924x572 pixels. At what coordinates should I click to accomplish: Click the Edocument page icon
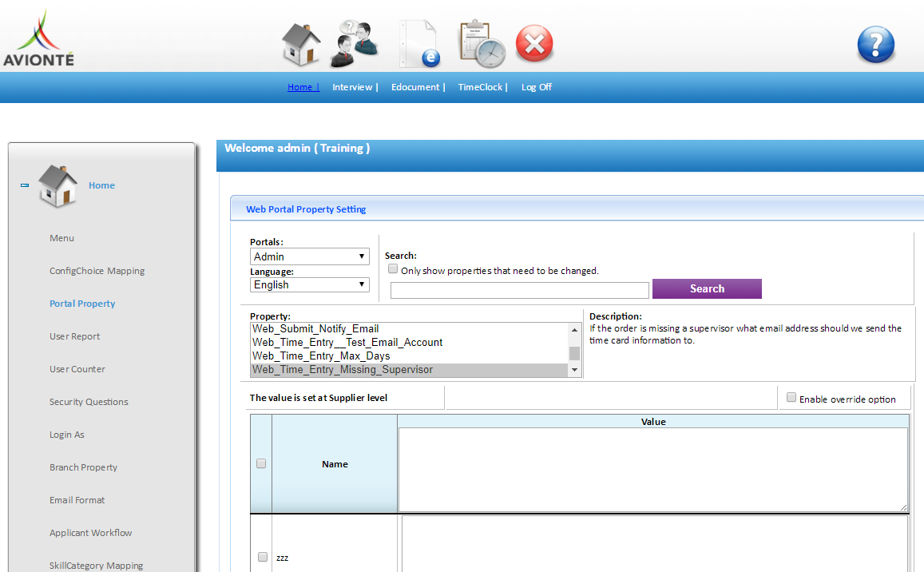click(x=419, y=44)
